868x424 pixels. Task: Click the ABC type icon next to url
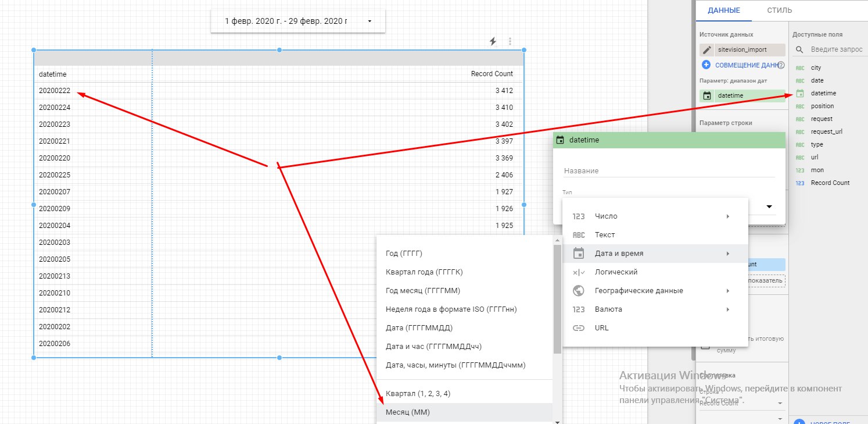pos(800,158)
